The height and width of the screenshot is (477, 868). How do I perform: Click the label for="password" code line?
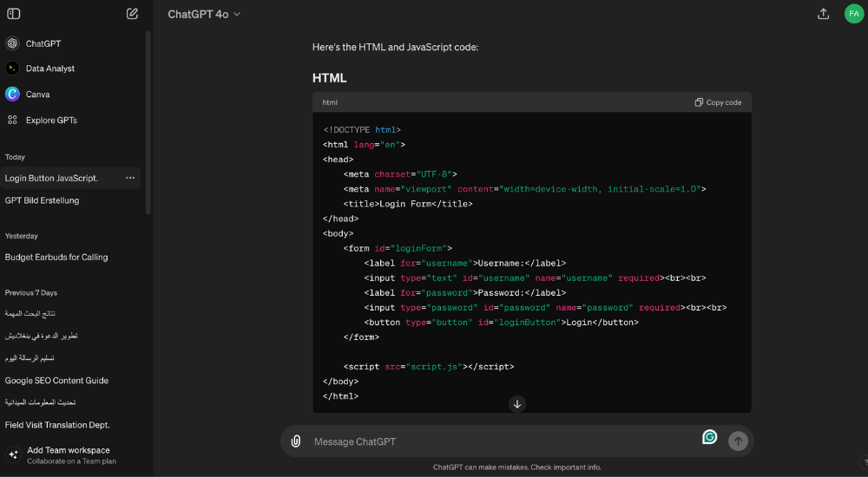click(x=465, y=293)
